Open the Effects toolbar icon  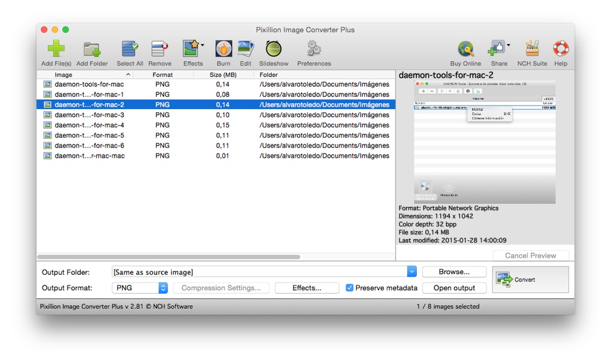point(191,49)
